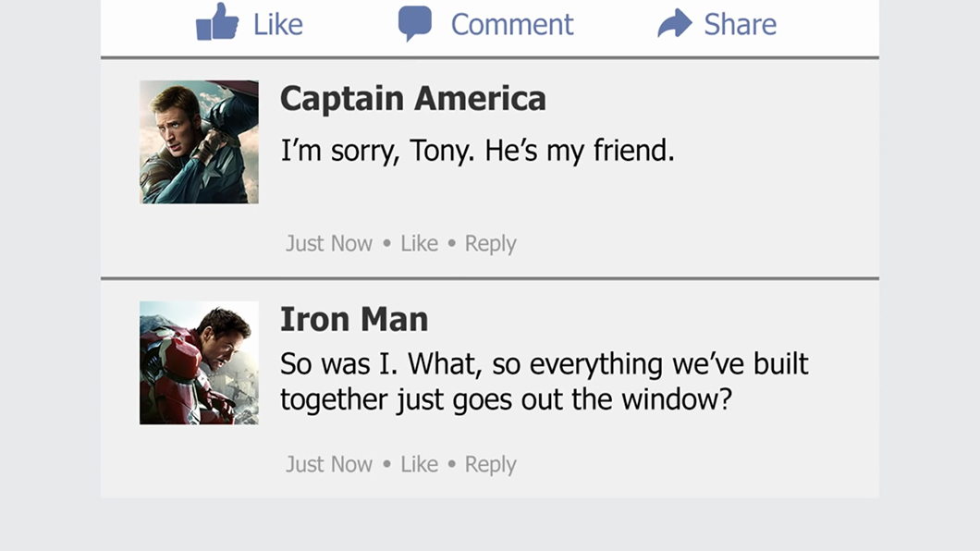
Task: Like Captain America's comment
Action: (x=419, y=243)
